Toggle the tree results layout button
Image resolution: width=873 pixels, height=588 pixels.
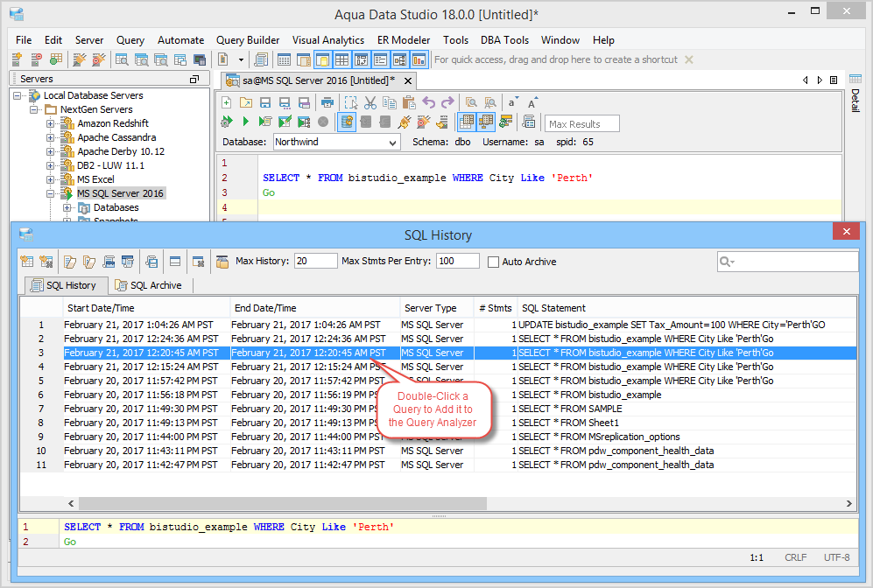[x=486, y=122]
